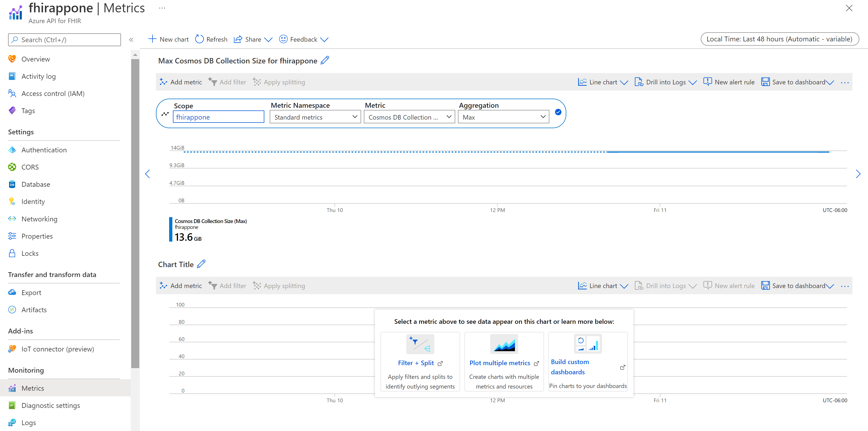Open Networking settings
The width and height of the screenshot is (868, 431).
coord(39,219)
